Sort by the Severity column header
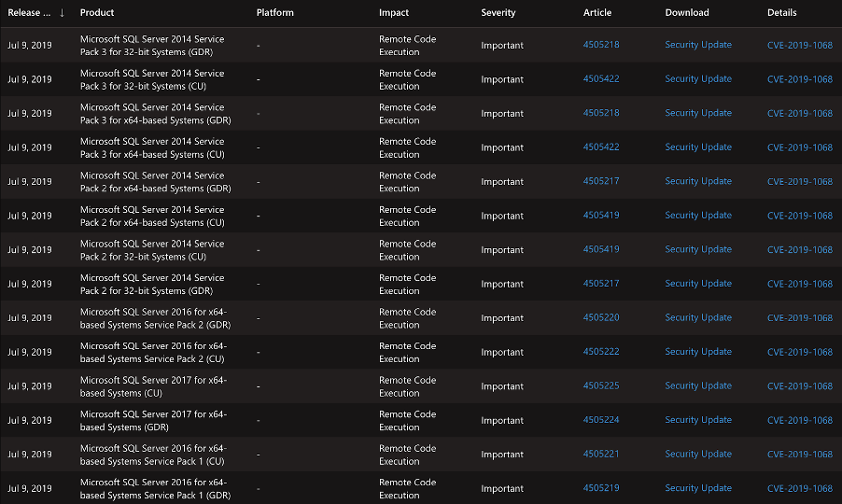The height and width of the screenshot is (504, 842). [498, 13]
